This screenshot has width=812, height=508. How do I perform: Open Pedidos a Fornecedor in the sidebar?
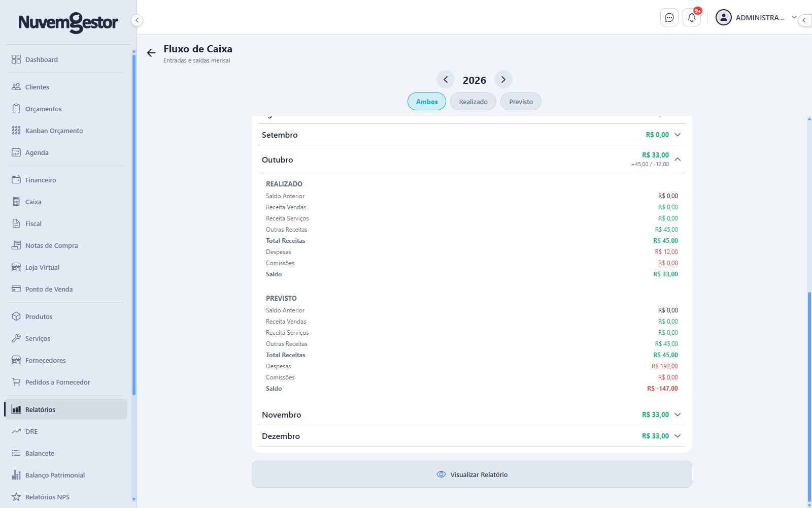pos(66,382)
